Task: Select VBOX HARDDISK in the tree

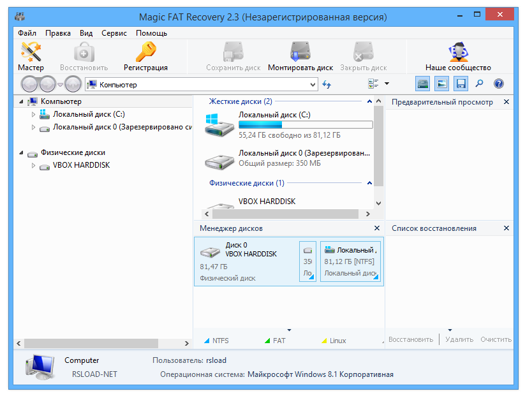Action: pos(82,166)
